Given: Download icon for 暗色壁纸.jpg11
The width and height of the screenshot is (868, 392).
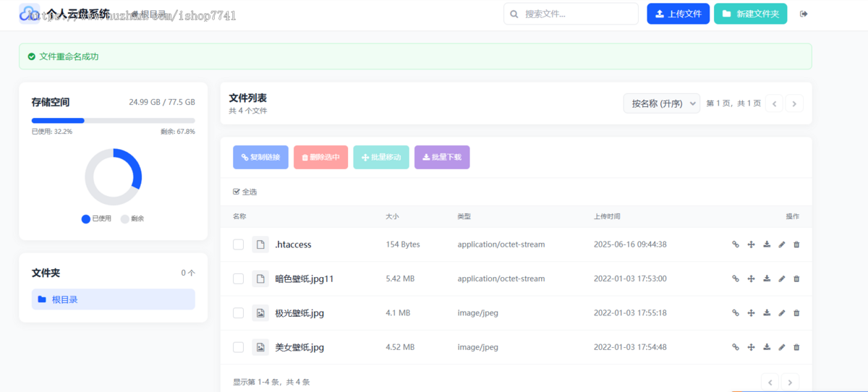Looking at the screenshot, I should coord(767,278).
